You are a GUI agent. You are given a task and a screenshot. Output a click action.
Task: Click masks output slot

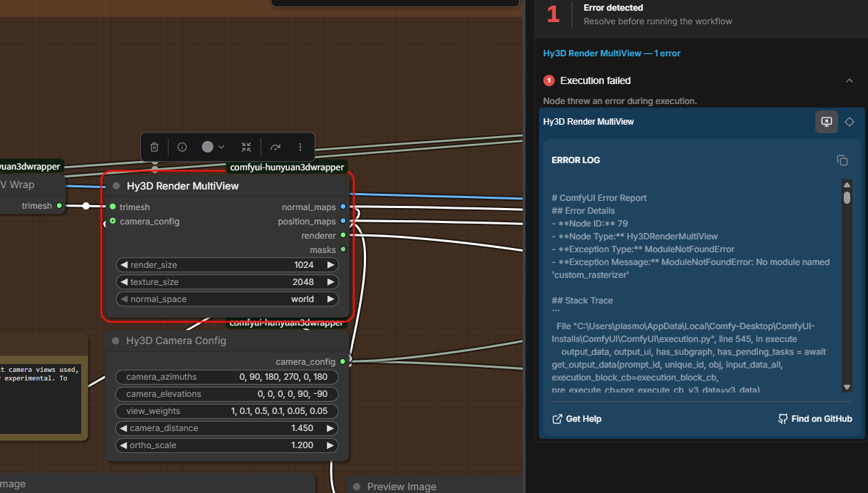[x=343, y=249]
